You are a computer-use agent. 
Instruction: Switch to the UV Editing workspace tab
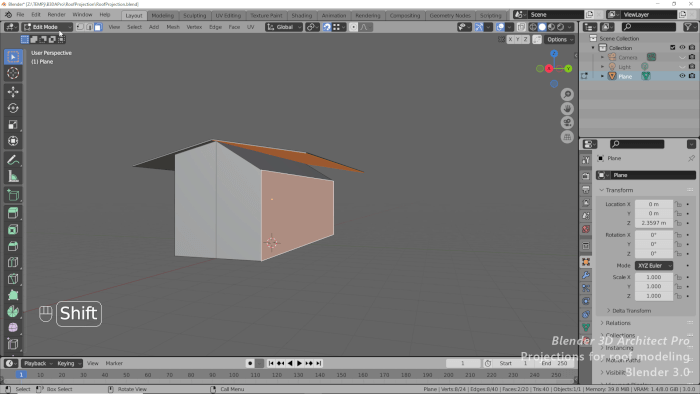tap(228, 15)
